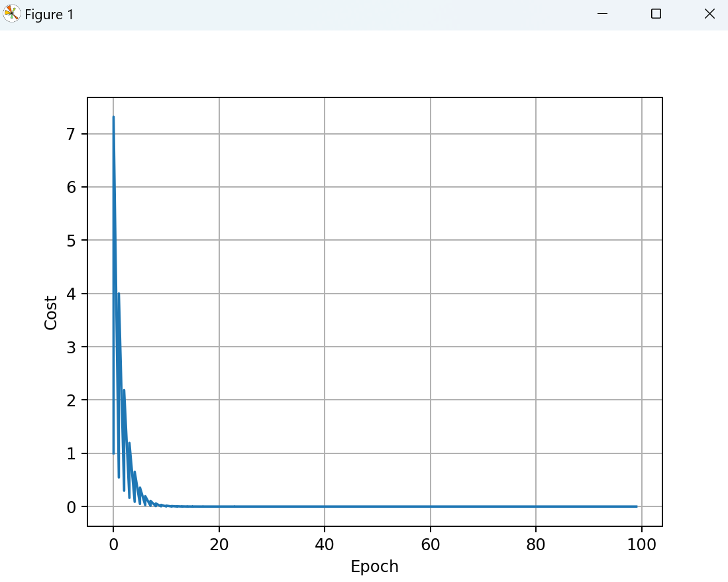Click the Figure 1 window title text

[x=49, y=15]
